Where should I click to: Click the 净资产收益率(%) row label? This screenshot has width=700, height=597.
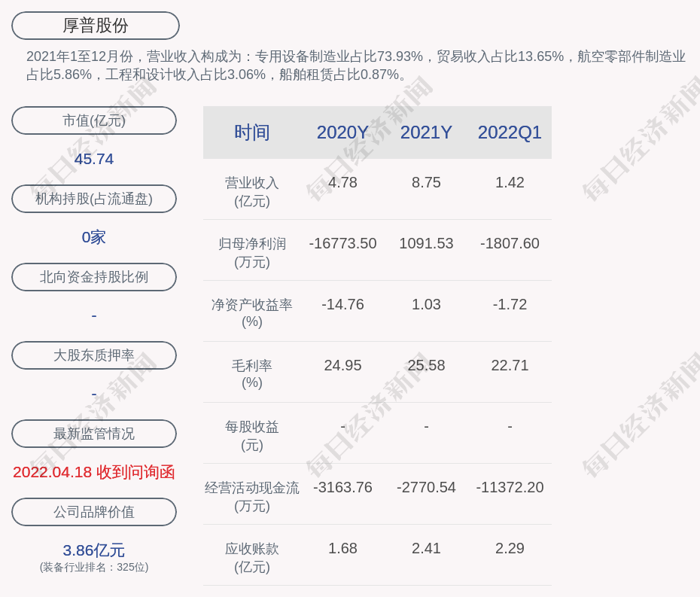pos(252,313)
